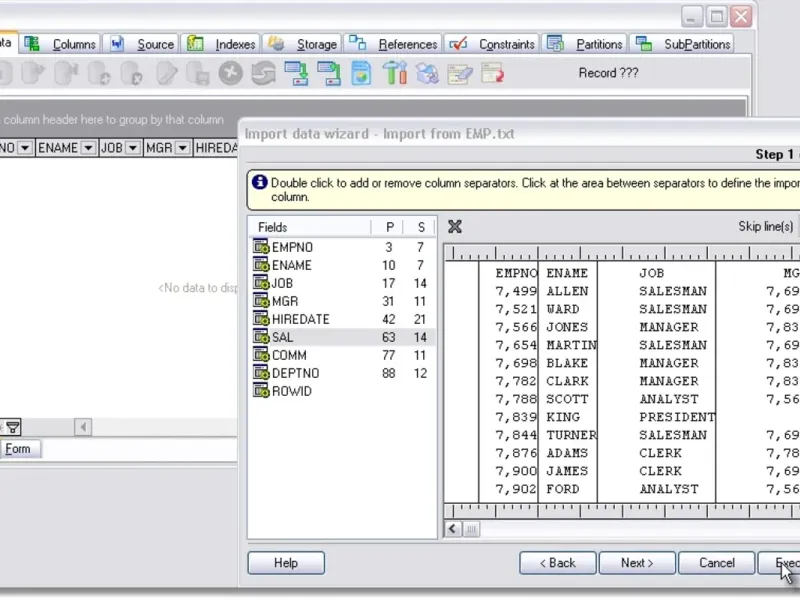
Task: Switch to the Partitions tab
Action: click(585, 44)
